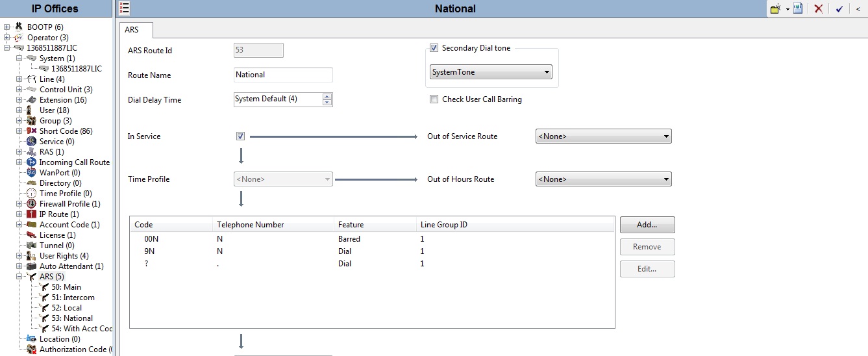Select the 00N Barred code row
This screenshot has width=868, height=356.
coord(372,239)
